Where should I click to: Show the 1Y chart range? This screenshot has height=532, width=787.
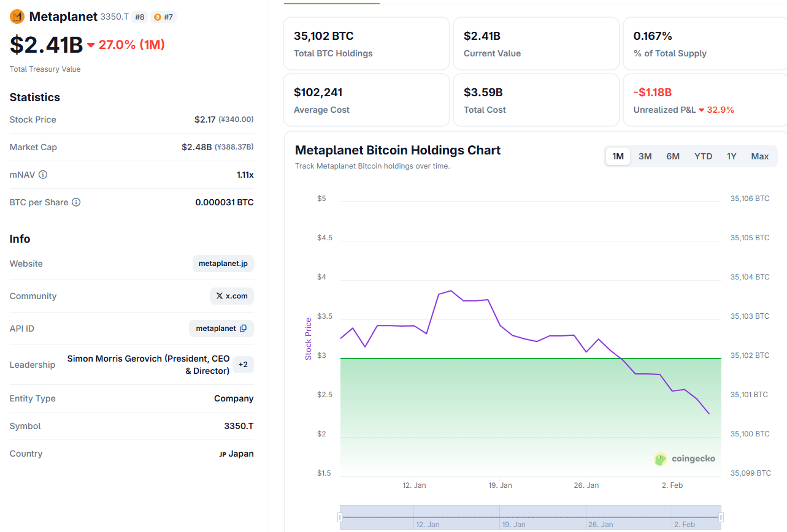click(x=731, y=156)
